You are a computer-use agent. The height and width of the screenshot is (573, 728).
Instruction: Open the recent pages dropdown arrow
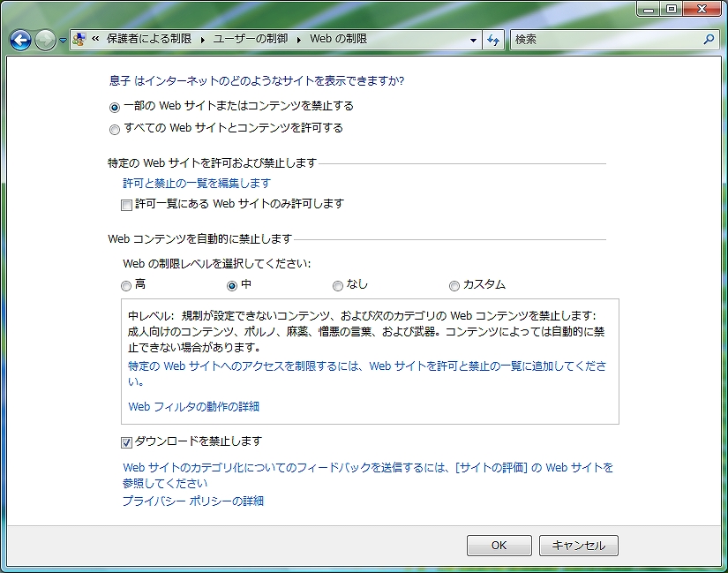[63, 41]
